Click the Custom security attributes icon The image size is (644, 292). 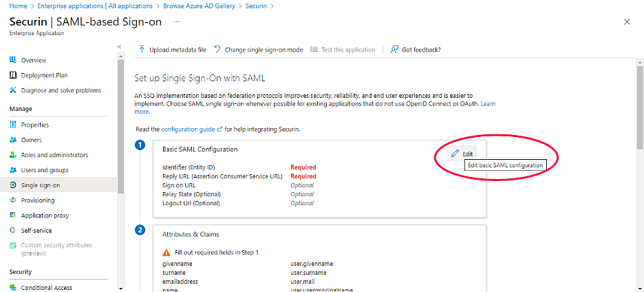[x=13, y=246]
